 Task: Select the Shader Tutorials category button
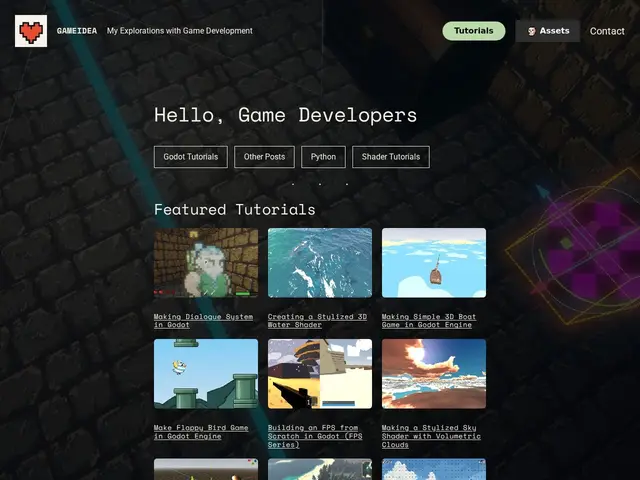(391, 157)
